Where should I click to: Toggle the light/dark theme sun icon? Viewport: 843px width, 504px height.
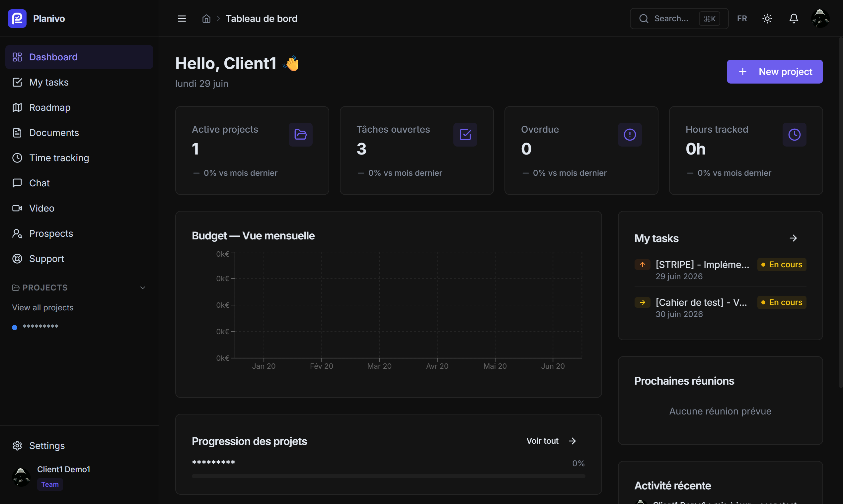767,18
